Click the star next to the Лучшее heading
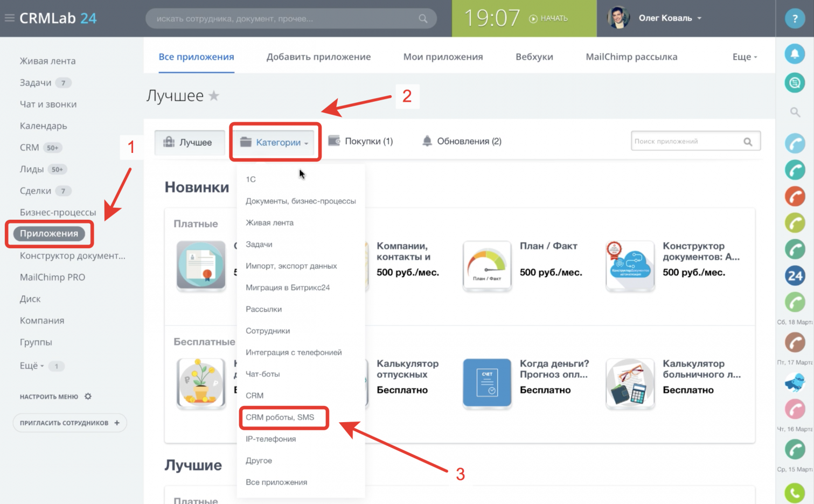814x504 pixels. (214, 96)
